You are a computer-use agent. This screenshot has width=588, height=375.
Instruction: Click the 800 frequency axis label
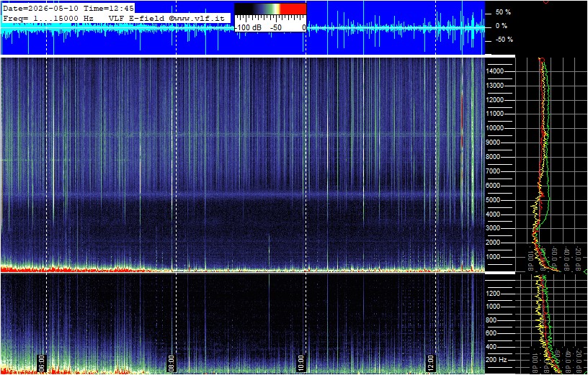coord(491,320)
